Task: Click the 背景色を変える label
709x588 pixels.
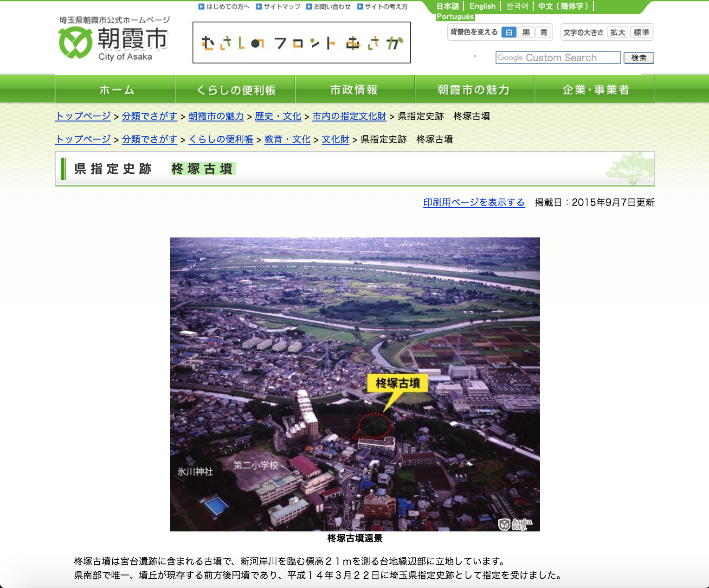Action: click(x=474, y=32)
